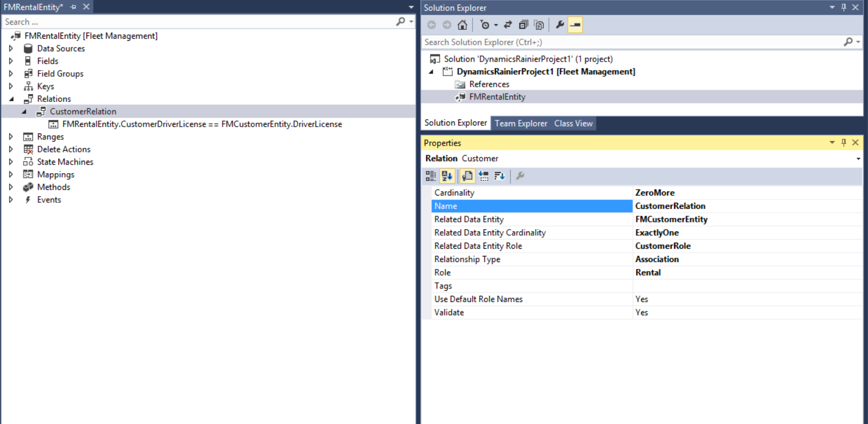
Task: Close the FMRentalEntity document tab
Action: (x=86, y=7)
